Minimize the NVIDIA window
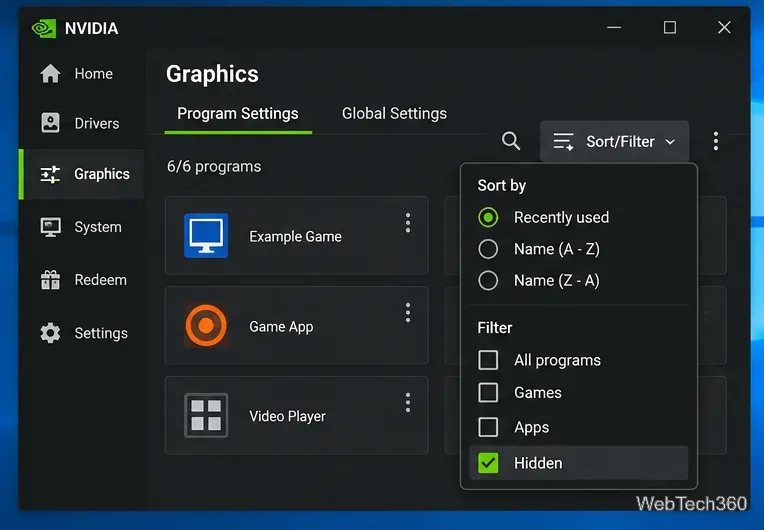The width and height of the screenshot is (764, 530). 614,27
